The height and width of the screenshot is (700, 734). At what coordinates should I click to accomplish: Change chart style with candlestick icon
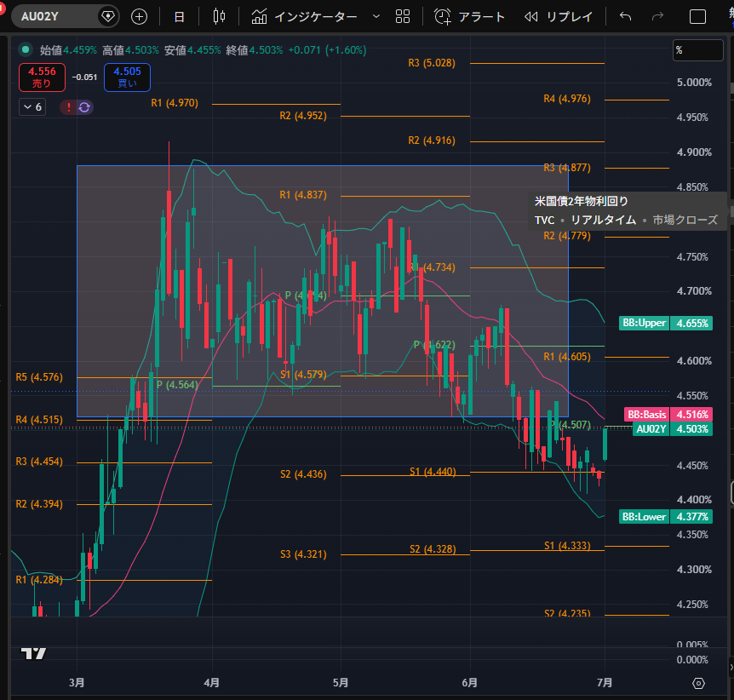pyautogui.click(x=219, y=17)
